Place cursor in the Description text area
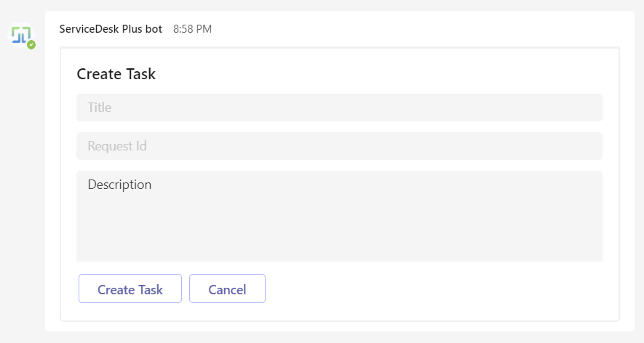 pyautogui.click(x=339, y=216)
